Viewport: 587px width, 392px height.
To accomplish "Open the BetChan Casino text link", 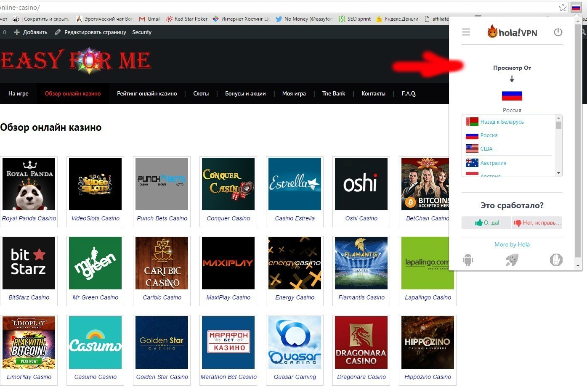I will 428,218.
